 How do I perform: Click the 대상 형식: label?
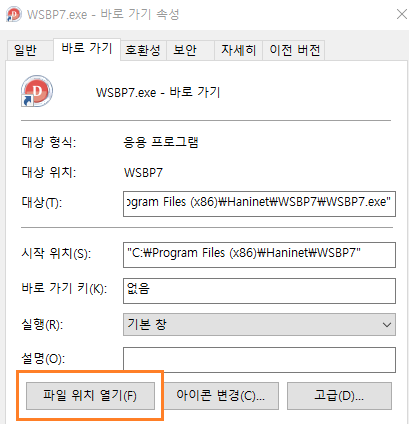tap(49, 142)
